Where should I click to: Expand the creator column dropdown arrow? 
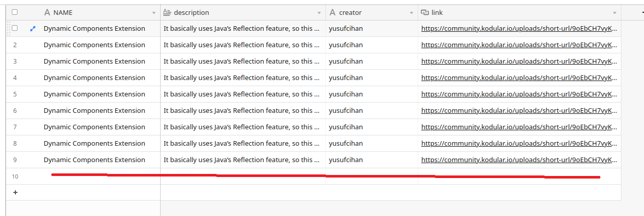click(x=412, y=13)
